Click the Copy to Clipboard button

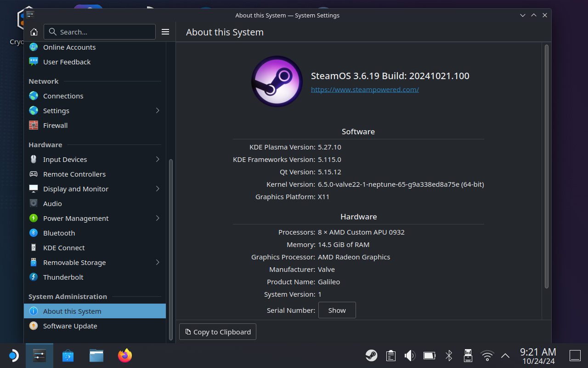pos(218,332)
